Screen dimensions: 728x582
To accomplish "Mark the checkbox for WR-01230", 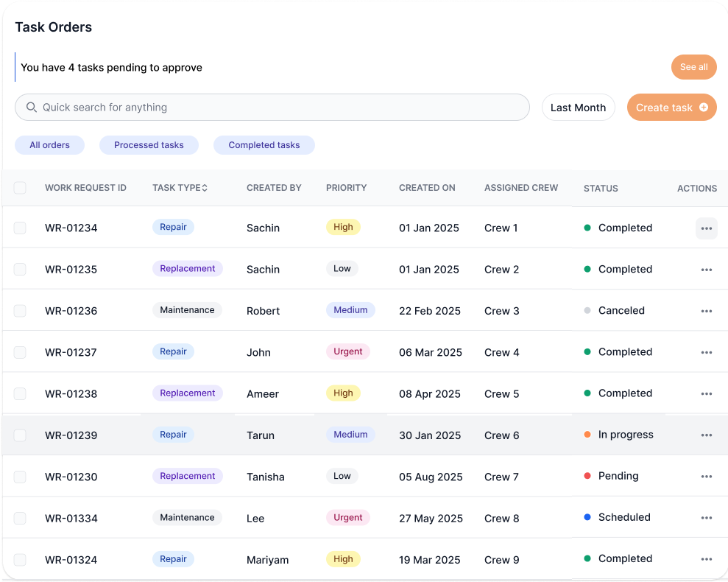I will (20, 477).
